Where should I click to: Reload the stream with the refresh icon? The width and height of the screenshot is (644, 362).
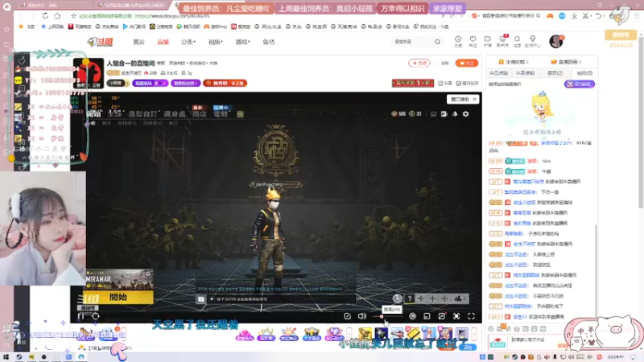coord(96,316)
